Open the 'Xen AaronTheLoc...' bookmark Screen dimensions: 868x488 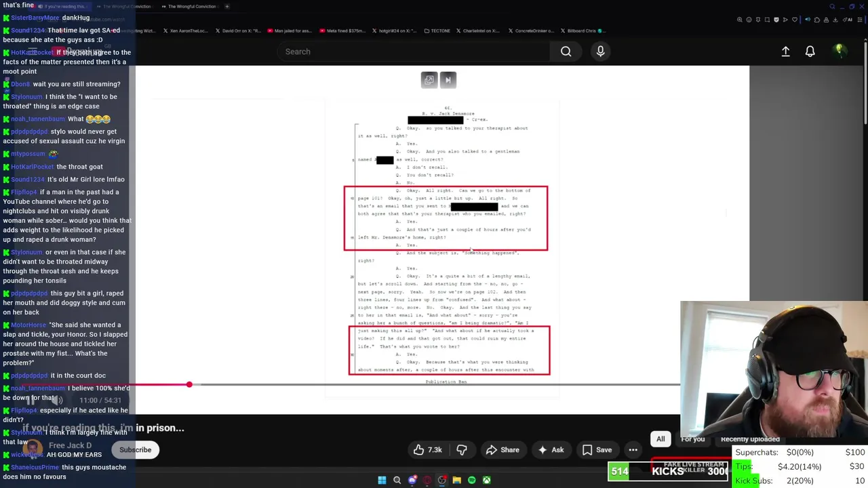(x=185, y=30)
